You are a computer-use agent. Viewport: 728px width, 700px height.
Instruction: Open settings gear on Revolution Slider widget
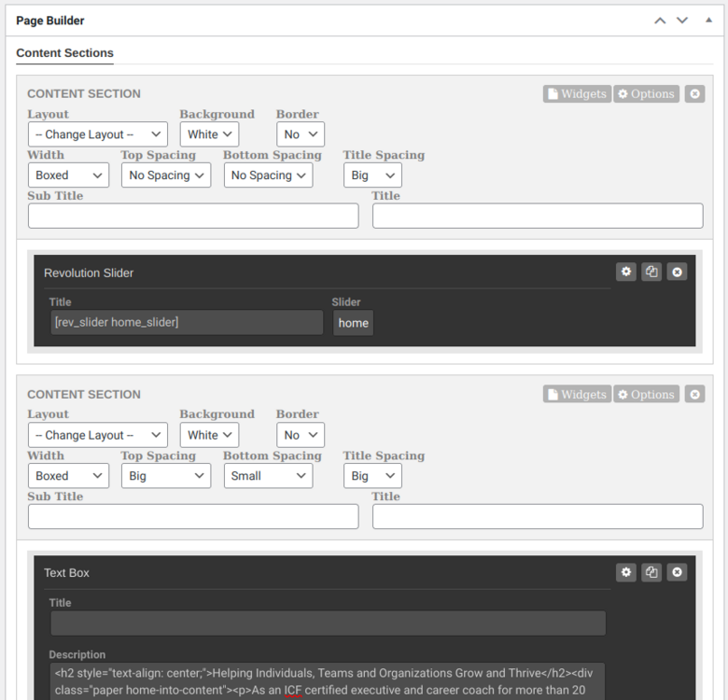626,272
